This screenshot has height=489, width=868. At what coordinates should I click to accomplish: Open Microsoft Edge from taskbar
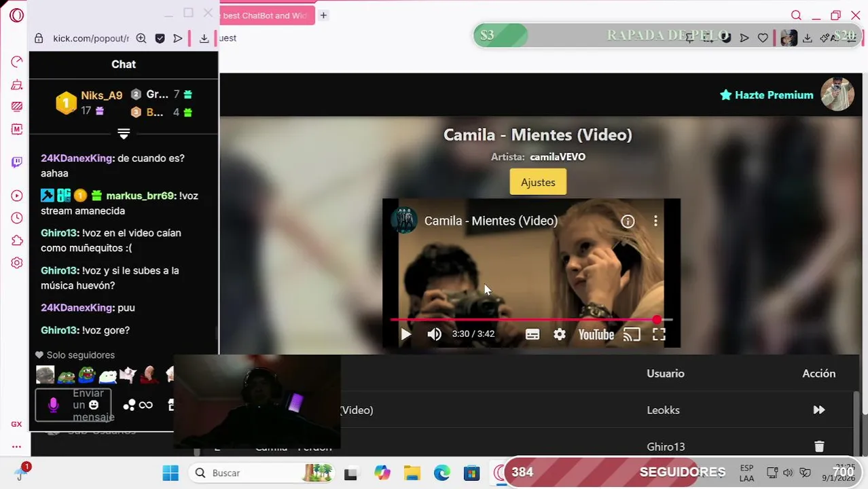(x=441, y=473)
